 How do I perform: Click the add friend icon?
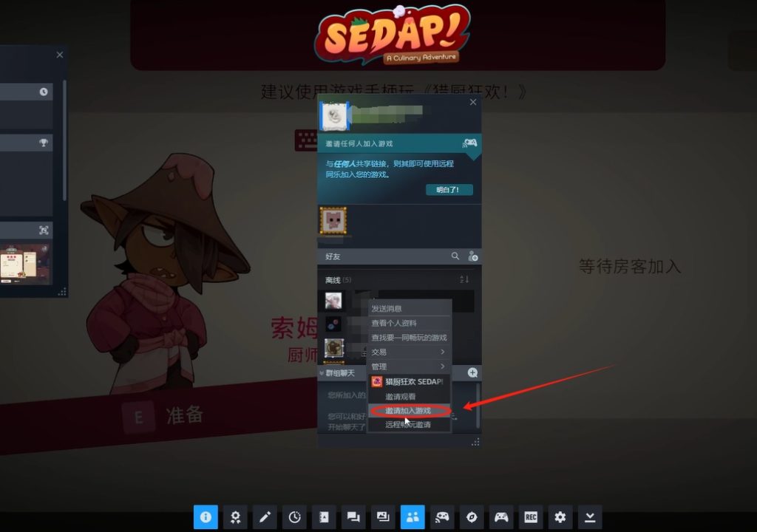[x=472, y=256]
